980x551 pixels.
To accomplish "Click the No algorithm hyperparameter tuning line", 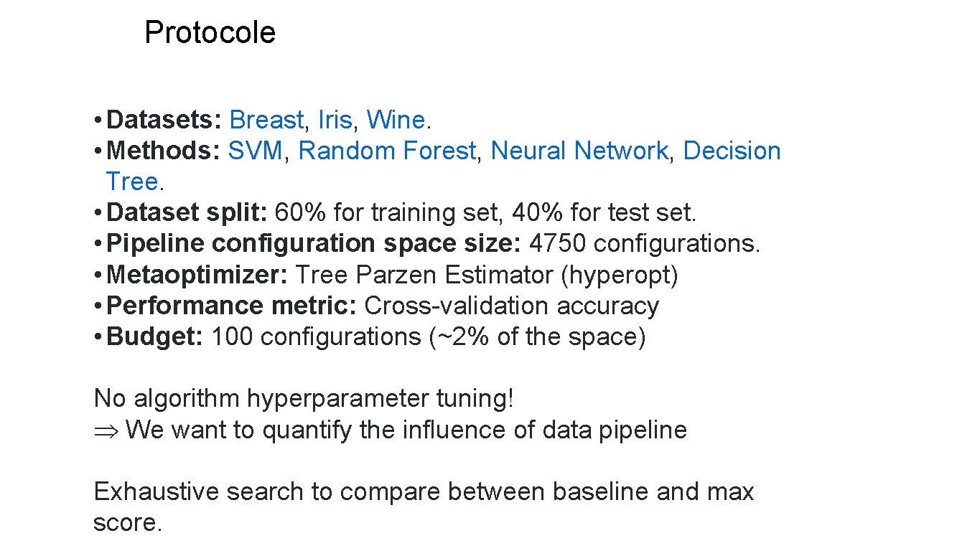I will click(304, 398).
